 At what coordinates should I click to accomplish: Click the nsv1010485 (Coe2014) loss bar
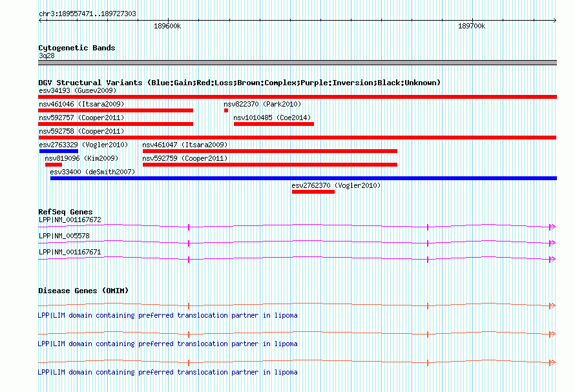tap(274, 124)
